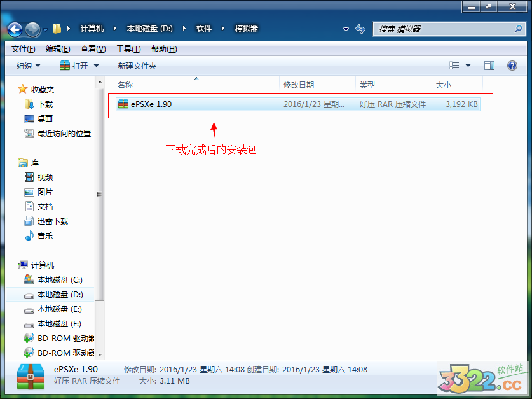Open 本地磁盘 (F:) in the navigation pane
Screen dimensions: 532x399
coord(53,324)
